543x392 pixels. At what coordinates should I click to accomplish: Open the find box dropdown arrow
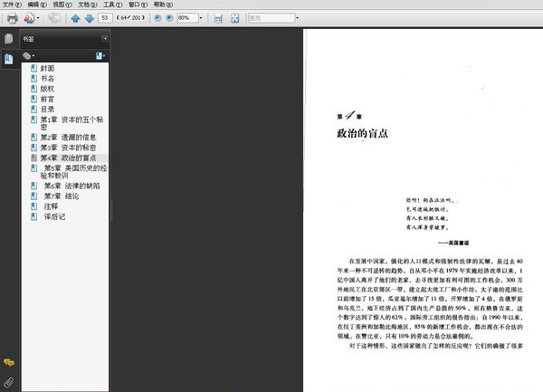pos(298,18)
